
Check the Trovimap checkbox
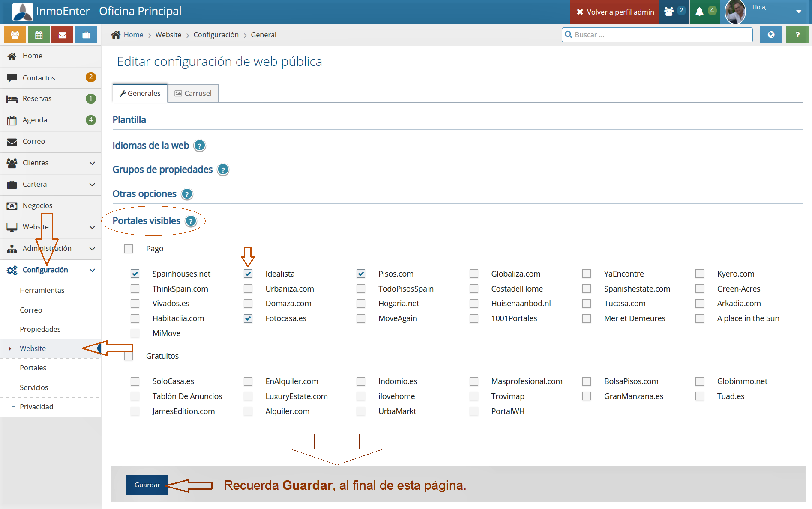coord(474,396)
